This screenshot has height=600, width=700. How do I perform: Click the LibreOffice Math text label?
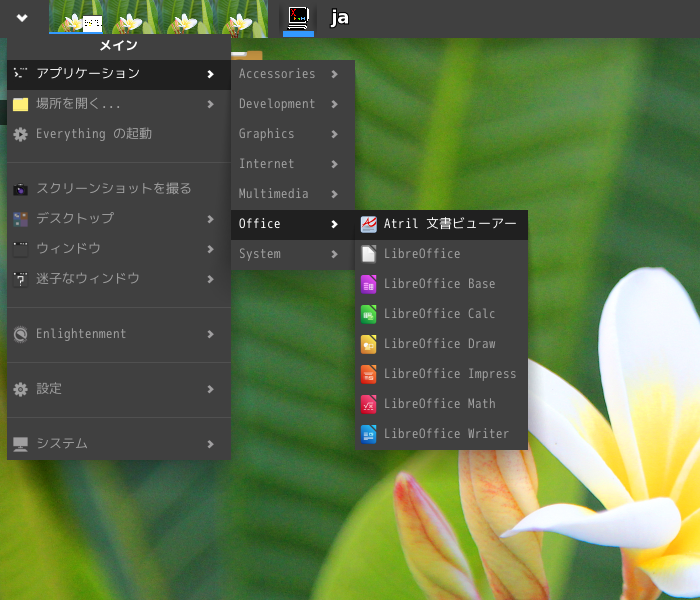tap(440, 404)
